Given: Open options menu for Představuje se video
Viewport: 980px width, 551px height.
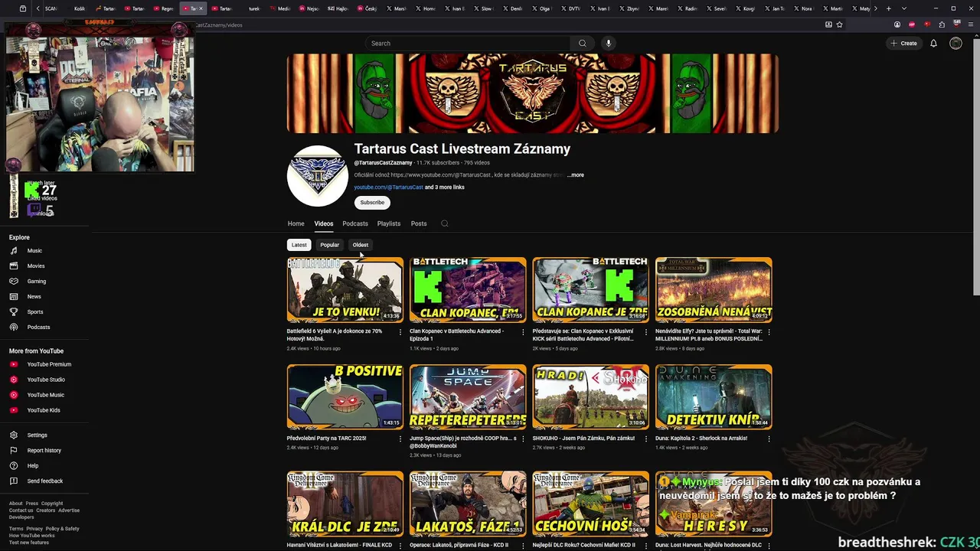Looking at the screenshot, I should 646,332.
